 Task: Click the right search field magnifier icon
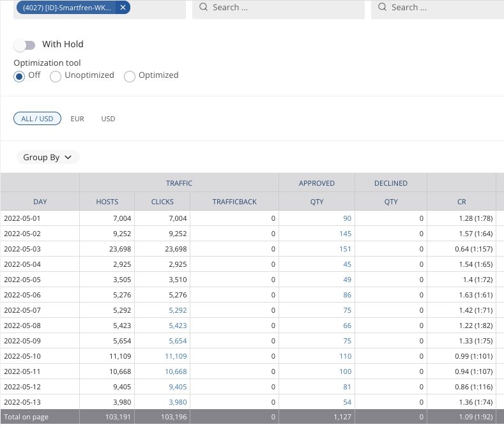click(382, 8)
